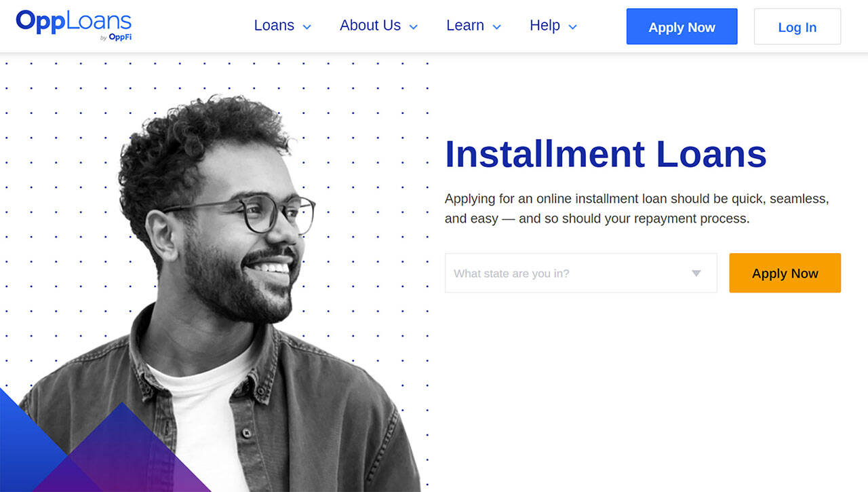Expand the Loans menu chevron

(307, 27)
